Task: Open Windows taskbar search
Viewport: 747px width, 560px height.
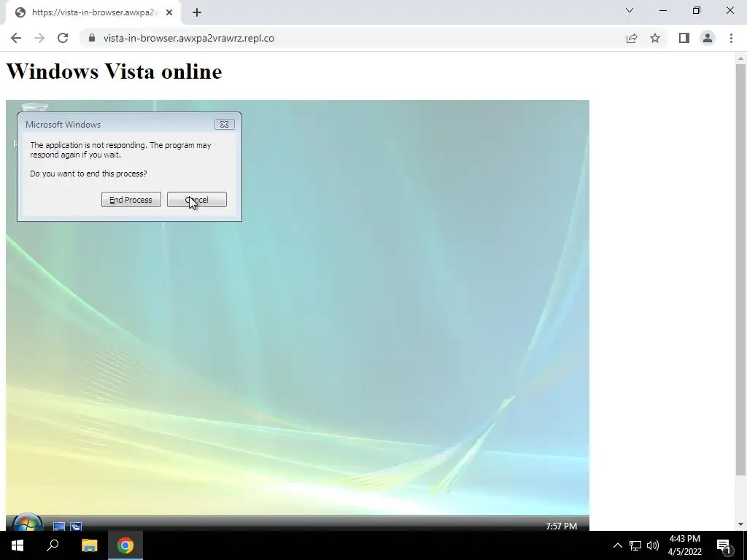Action: 53,545
